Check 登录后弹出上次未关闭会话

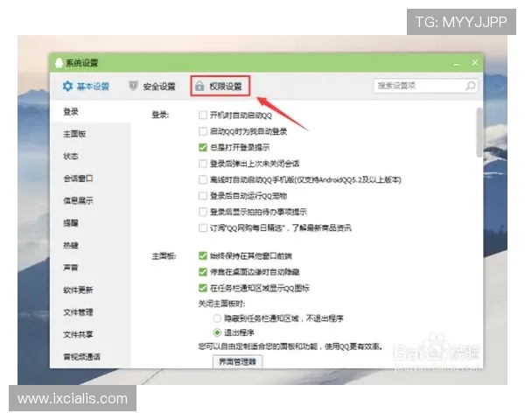click(x=203, y=164)
